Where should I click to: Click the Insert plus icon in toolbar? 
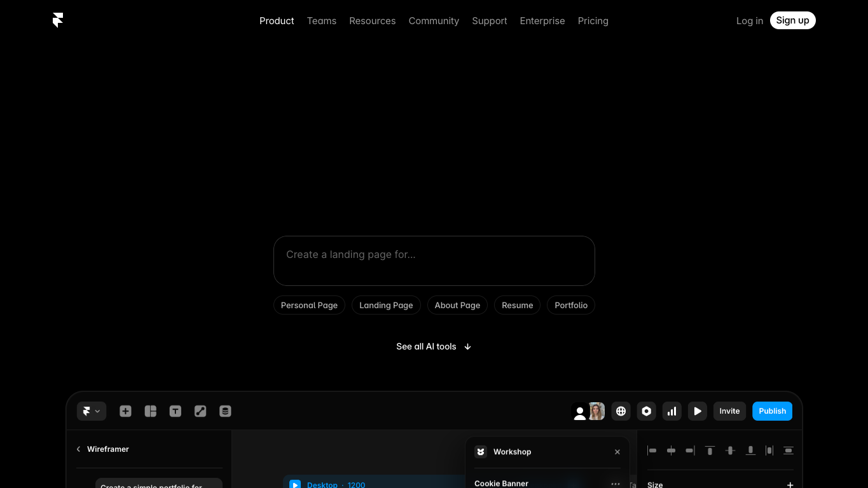point(125,411)
